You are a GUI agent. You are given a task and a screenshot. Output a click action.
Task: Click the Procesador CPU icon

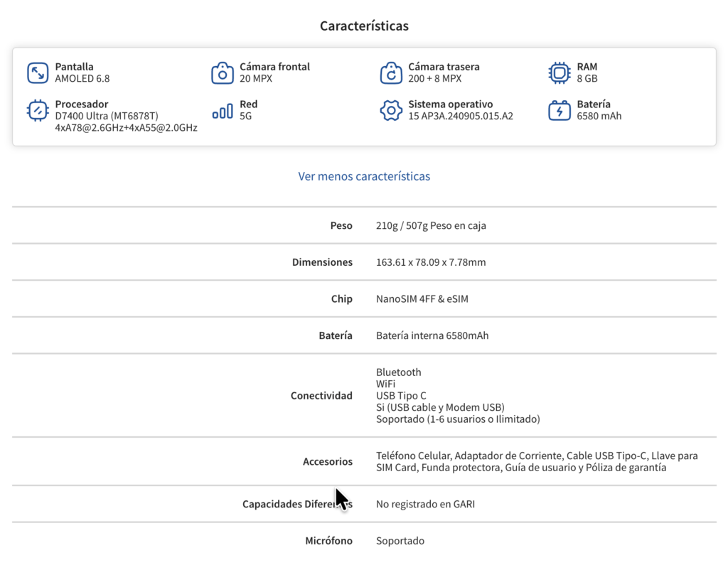pyautogui.click(x=38, y=110)
